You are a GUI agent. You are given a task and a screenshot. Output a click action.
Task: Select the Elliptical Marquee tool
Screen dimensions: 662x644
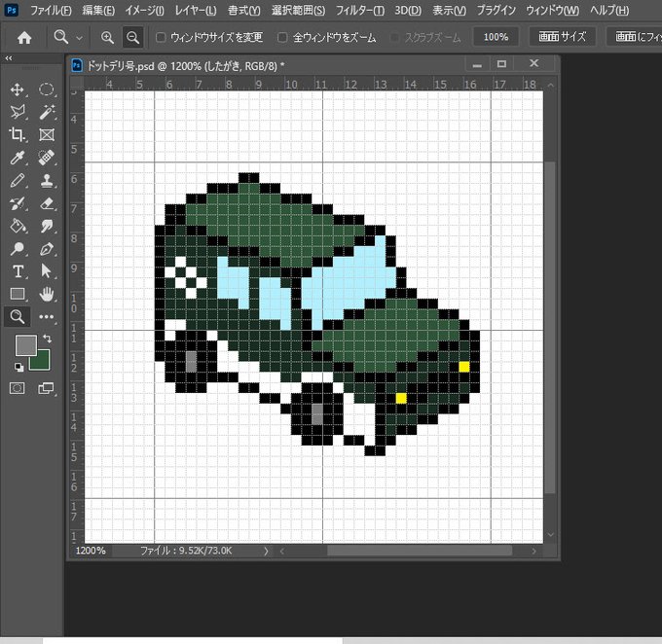coord(46,89)
